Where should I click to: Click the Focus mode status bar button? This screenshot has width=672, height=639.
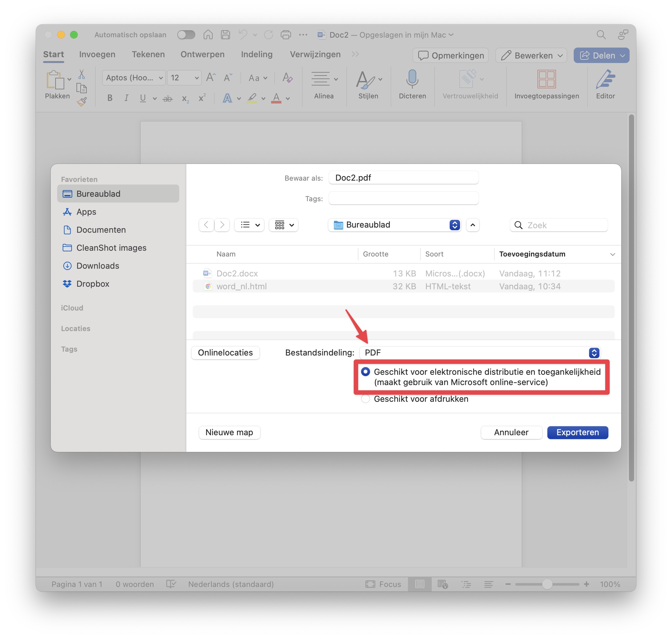383,584
